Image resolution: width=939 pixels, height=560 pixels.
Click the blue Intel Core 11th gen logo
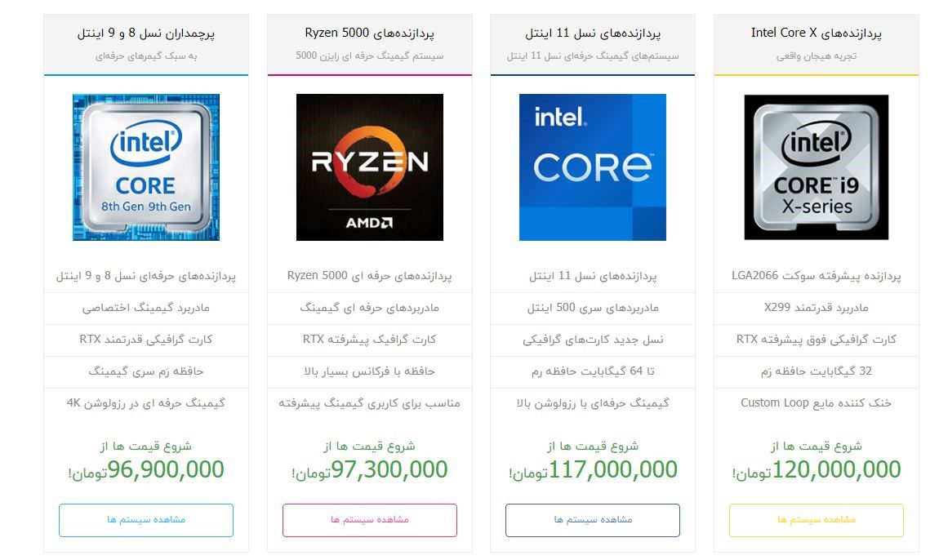(x=593, y=167)
